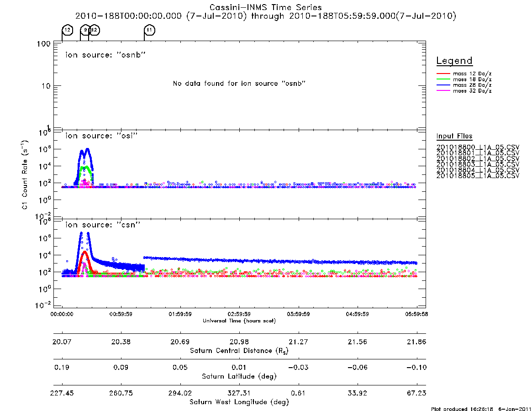Image resolution: width=532 pixels, height=411 pixels.
Task: Click the 02:59:59 time axis tick label
Action: [239, 314]
